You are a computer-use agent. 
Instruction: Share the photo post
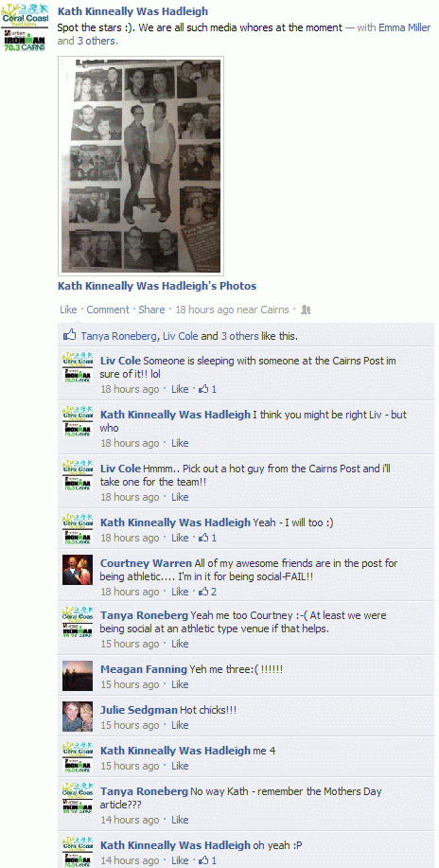click(151, 310)
